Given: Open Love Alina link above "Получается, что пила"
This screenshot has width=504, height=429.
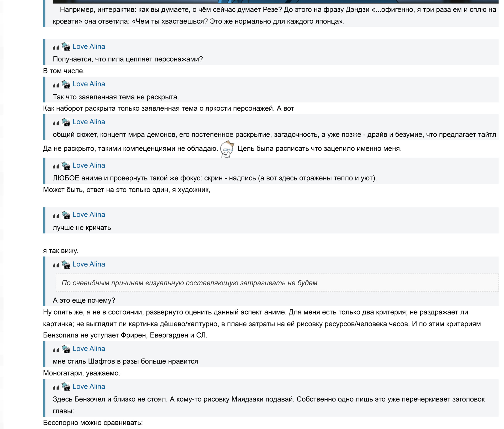Looking at the screenshot, I should pyautogui.click(x=89, y=46).
